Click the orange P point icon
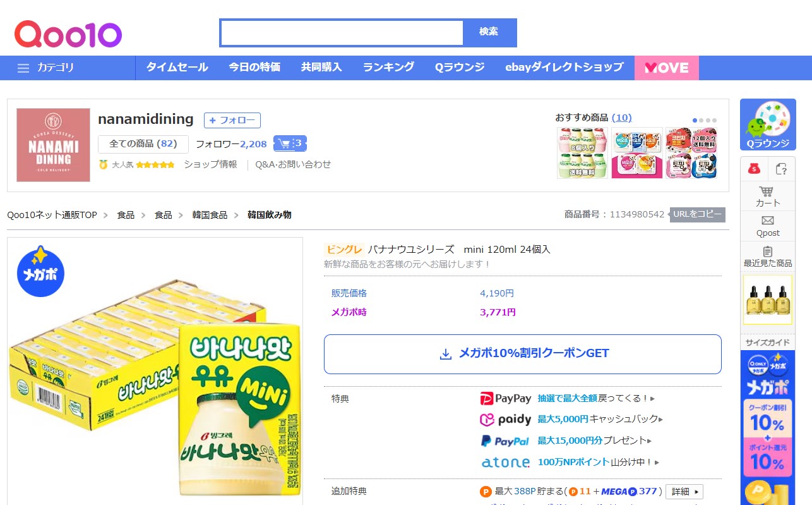Viewport: 812px width, 505px height. [x=486, y=492]
